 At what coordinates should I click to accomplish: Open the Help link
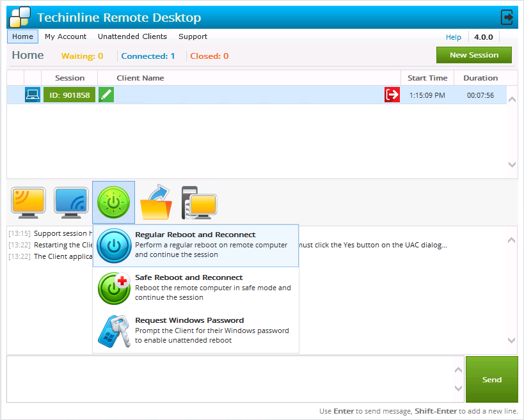coord(453,37)
